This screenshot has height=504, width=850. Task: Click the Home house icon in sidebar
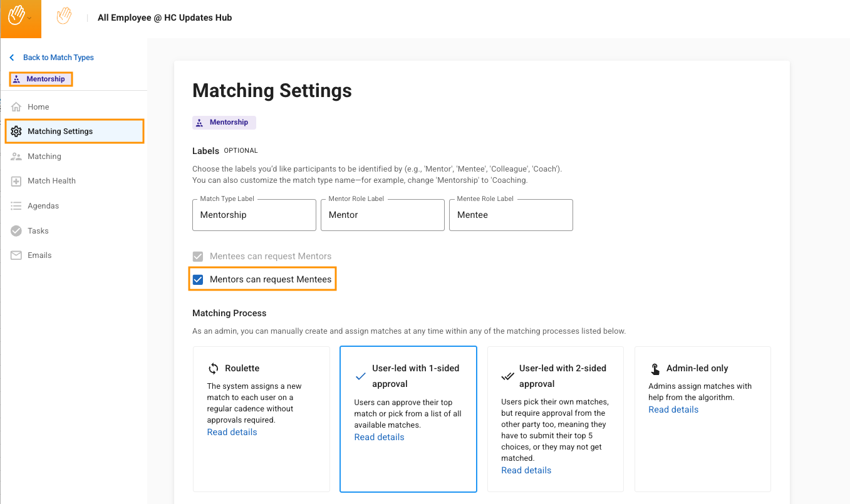(16, 107)
